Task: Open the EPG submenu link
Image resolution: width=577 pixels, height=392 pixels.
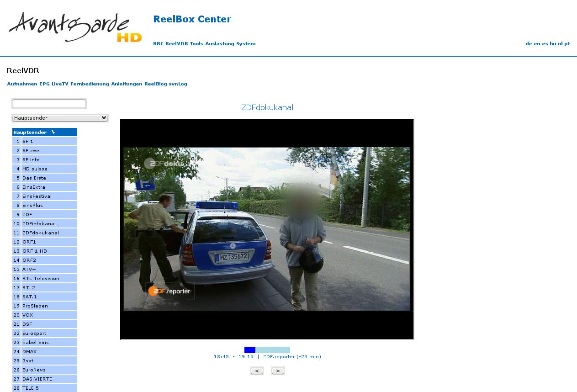Action: [x=44, y=84]
